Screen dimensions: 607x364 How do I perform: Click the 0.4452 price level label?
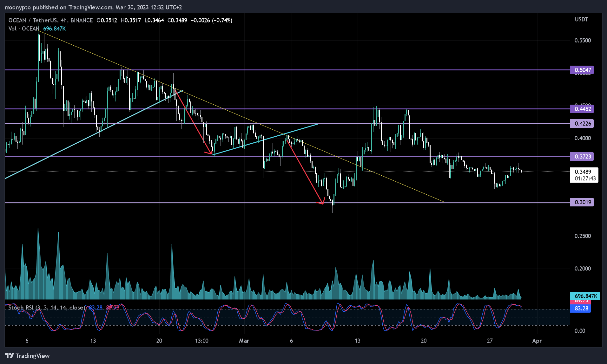point(582,109)
